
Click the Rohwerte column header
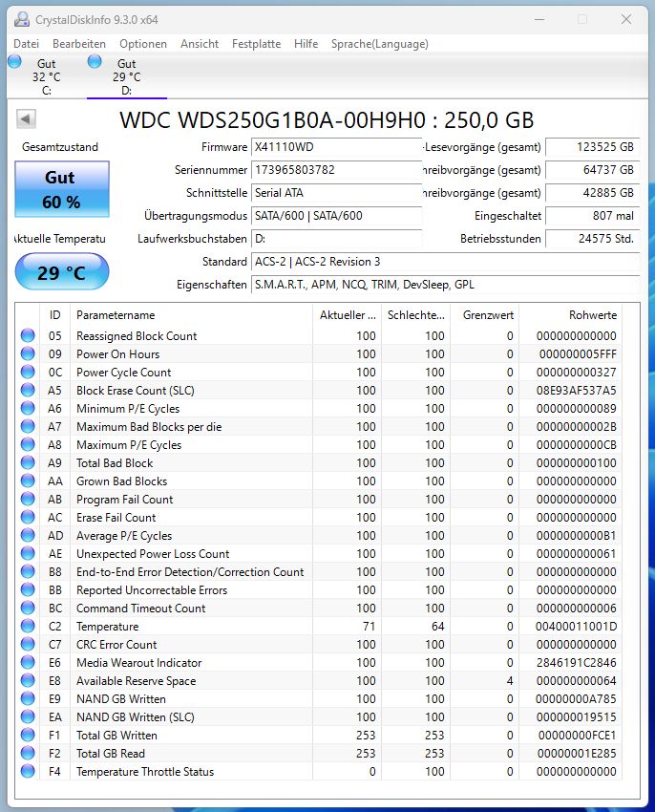[x=571, y=315]
